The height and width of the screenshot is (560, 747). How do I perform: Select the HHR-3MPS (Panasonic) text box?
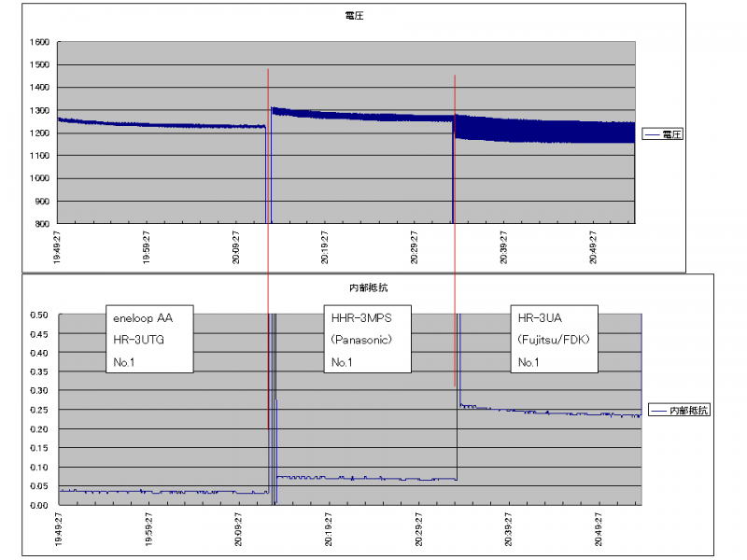[366, 339]
